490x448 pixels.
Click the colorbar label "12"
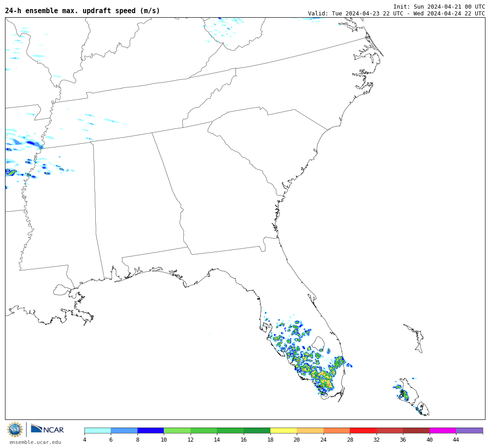[191, 440]
